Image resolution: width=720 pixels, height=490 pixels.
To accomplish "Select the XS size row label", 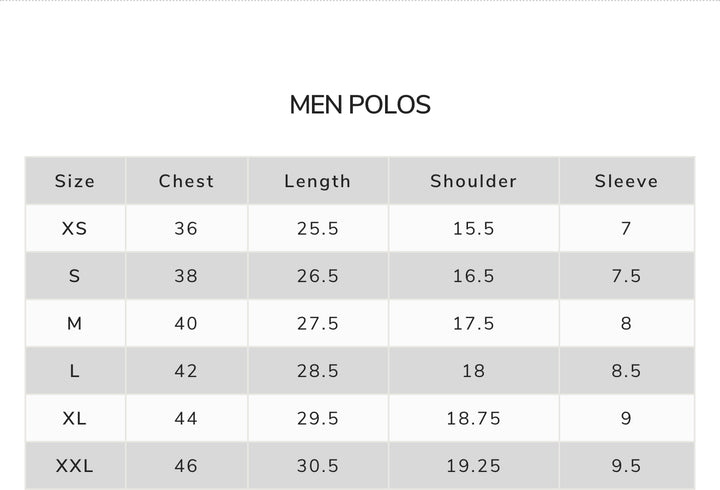I will (75, 228).
